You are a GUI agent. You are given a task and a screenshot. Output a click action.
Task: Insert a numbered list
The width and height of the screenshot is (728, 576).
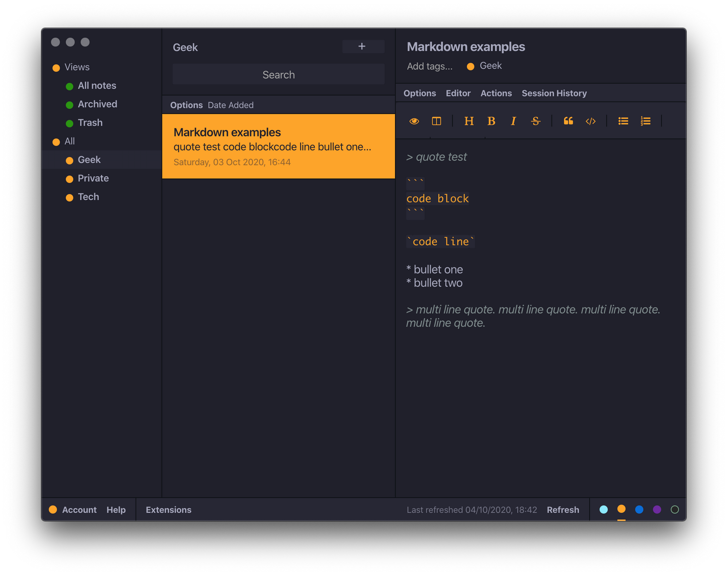645,121
